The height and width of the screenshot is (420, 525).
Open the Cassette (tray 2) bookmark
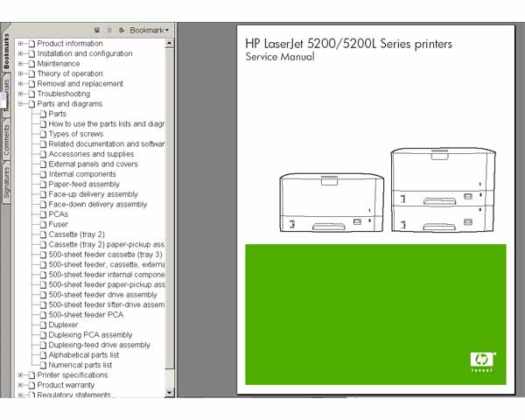77,234
